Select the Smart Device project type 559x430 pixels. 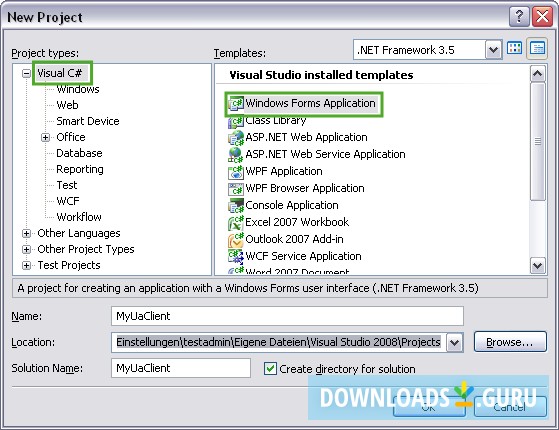pyautogui.click(x=88, y=121)
